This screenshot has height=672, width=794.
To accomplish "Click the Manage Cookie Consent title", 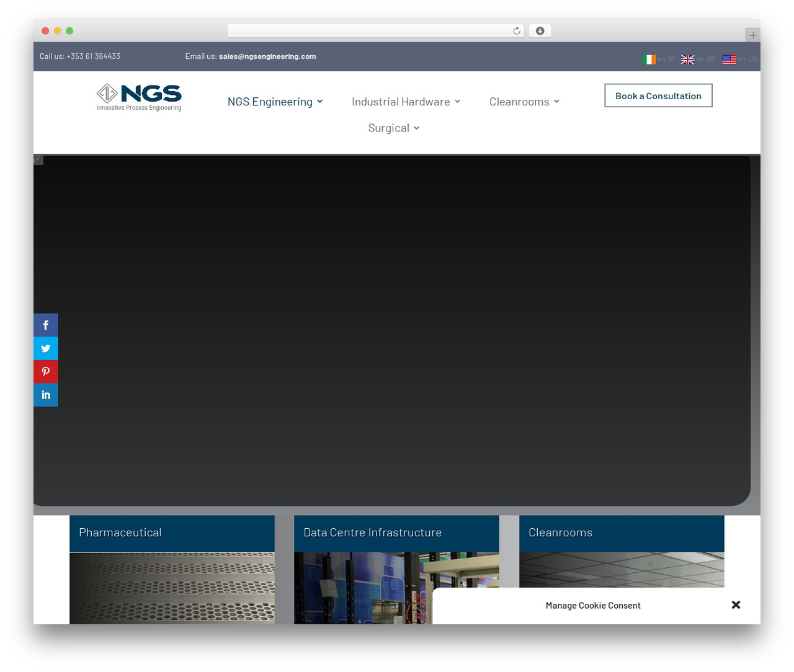I will (593, 606).
